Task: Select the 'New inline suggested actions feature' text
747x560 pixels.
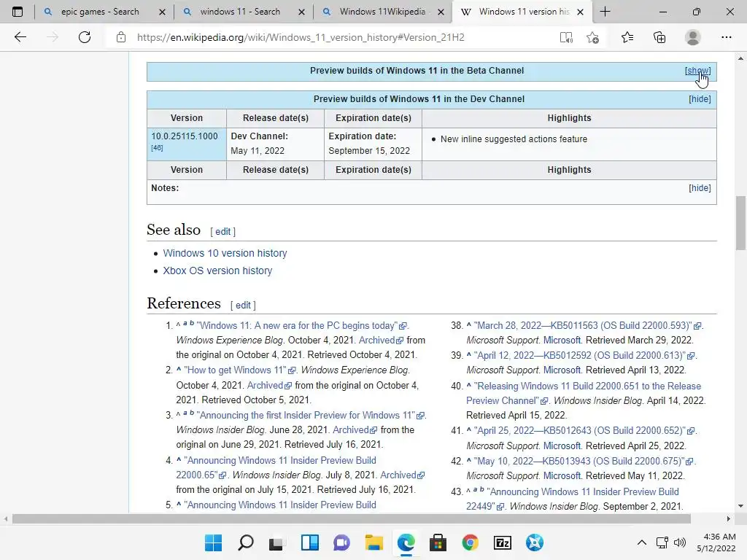Action: 514,139
